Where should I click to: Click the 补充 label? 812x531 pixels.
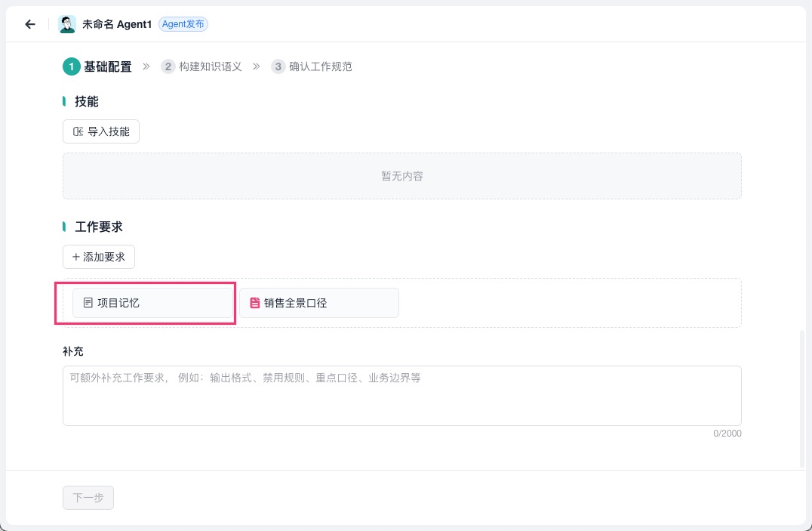click(73, 351)
